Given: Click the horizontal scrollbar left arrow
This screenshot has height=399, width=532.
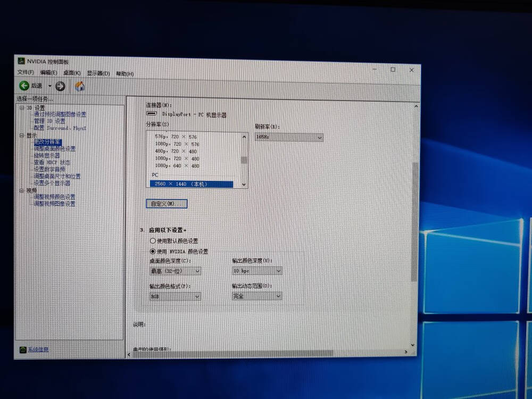Looking at the screenshot, I should 129,355.
